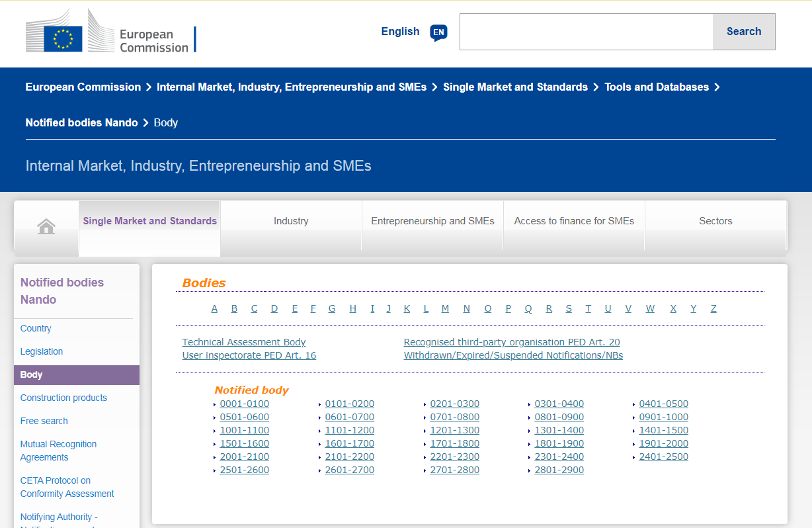The image size is (812, 528).
Task: Filter bodies by letter W
Action: (x=650, y=308)
